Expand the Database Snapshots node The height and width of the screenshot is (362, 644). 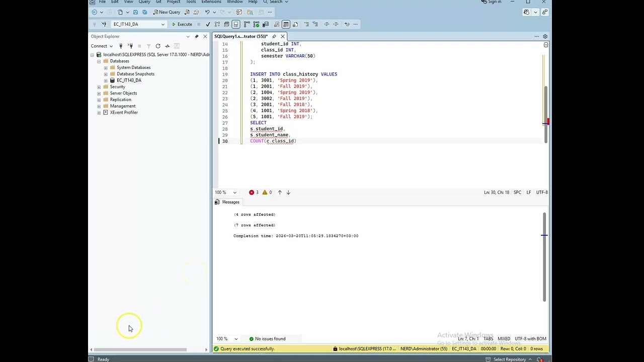pyautogui.click(x=106, y=74)
